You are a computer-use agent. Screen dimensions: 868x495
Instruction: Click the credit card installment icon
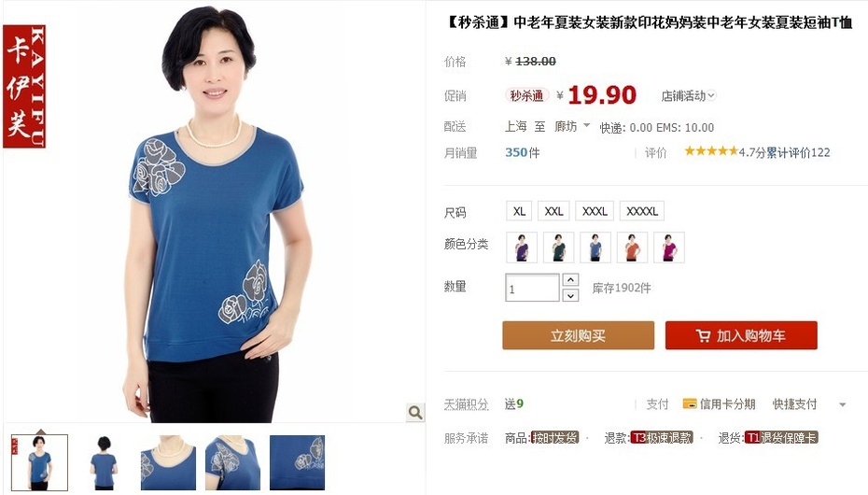point(690,403)
